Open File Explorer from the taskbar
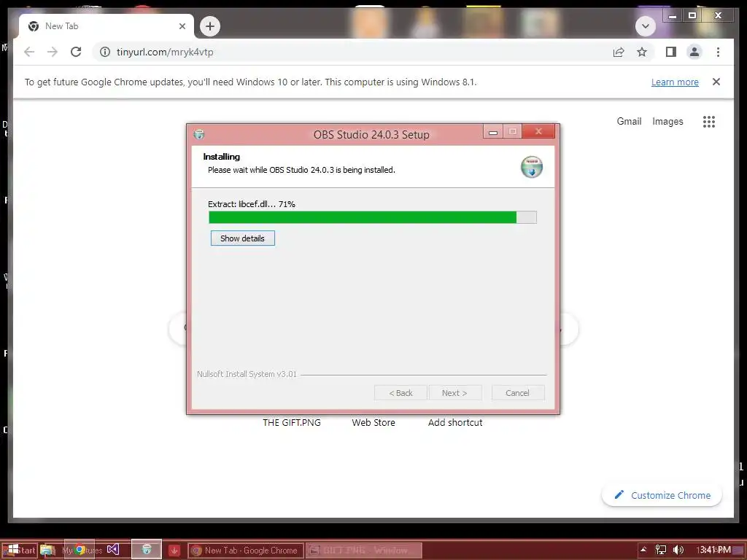Viewport: 747px width, 560px height. [x=47, y=550]
